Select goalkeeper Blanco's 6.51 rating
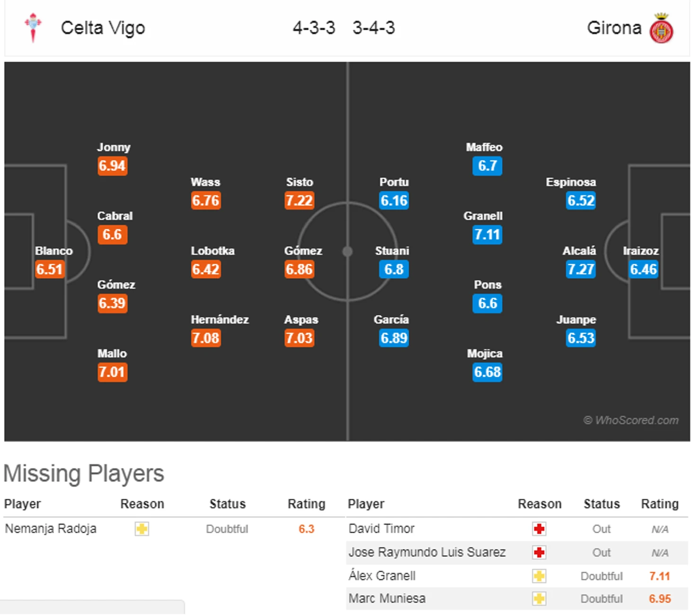Viewport: 691px width, 616px height. [50, 269]
